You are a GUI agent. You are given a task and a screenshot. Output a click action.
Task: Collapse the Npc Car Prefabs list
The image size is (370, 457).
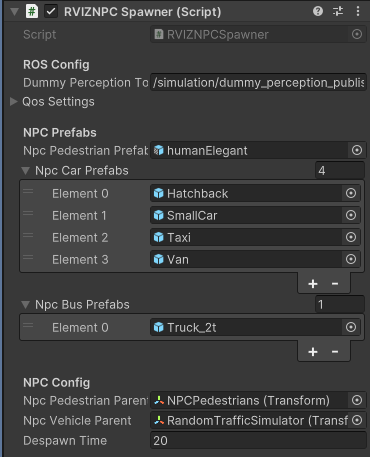click(25, 171)
